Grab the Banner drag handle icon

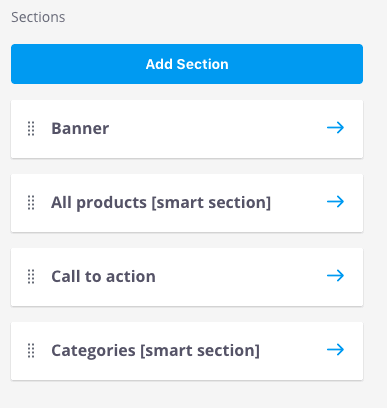click(x=31, y=129)
